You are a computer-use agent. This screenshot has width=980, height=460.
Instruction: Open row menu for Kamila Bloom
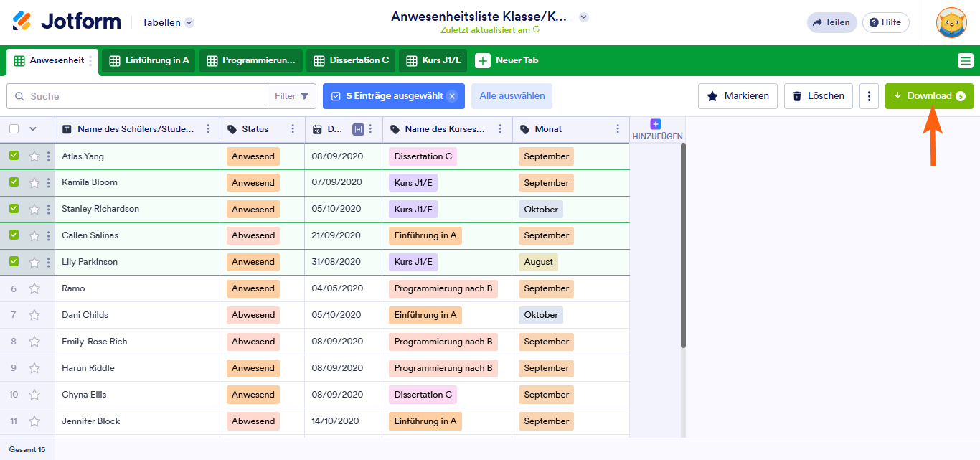49,183
